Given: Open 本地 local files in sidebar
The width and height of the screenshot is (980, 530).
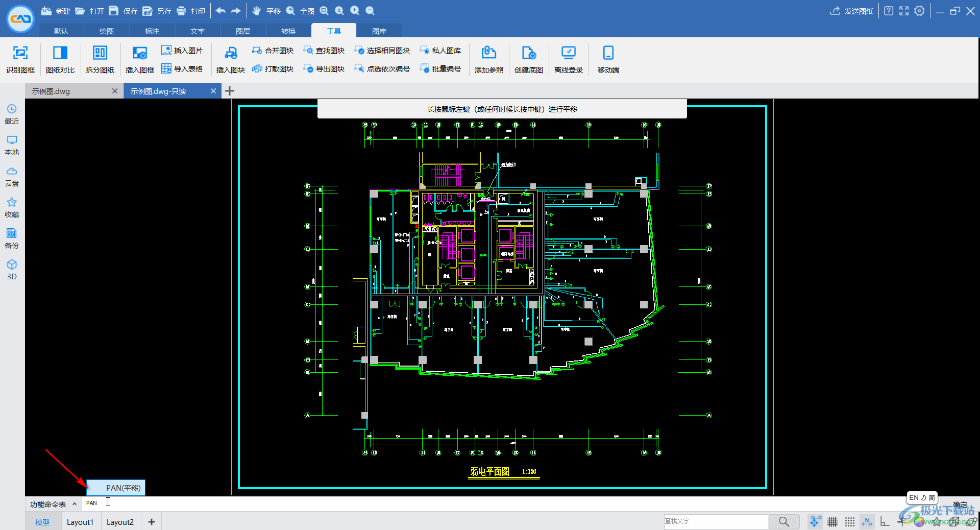Looking at the screenshot, I should (x=12, y=146).
